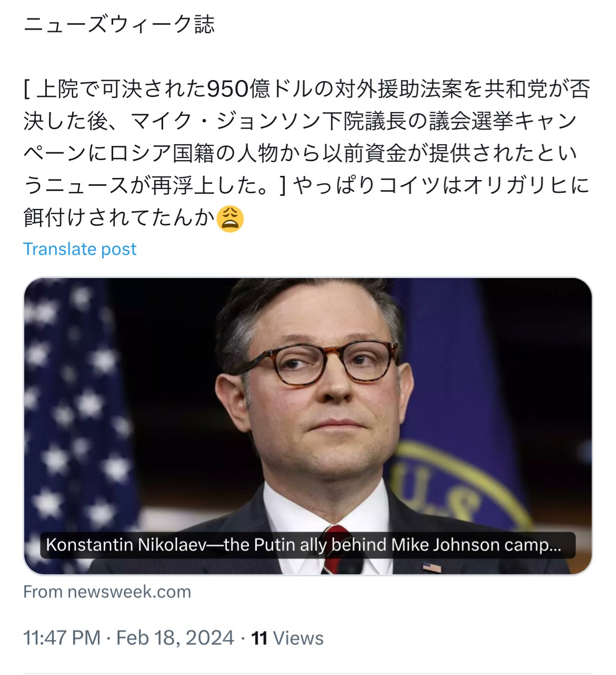Click the Translate post link
The image size is (616, 675).
pos(80,248)
